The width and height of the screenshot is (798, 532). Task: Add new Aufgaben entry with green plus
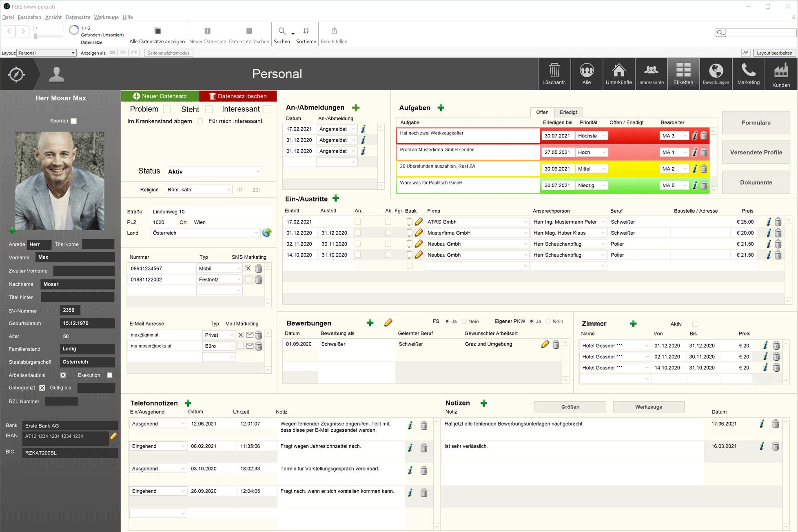pos(441,108)
